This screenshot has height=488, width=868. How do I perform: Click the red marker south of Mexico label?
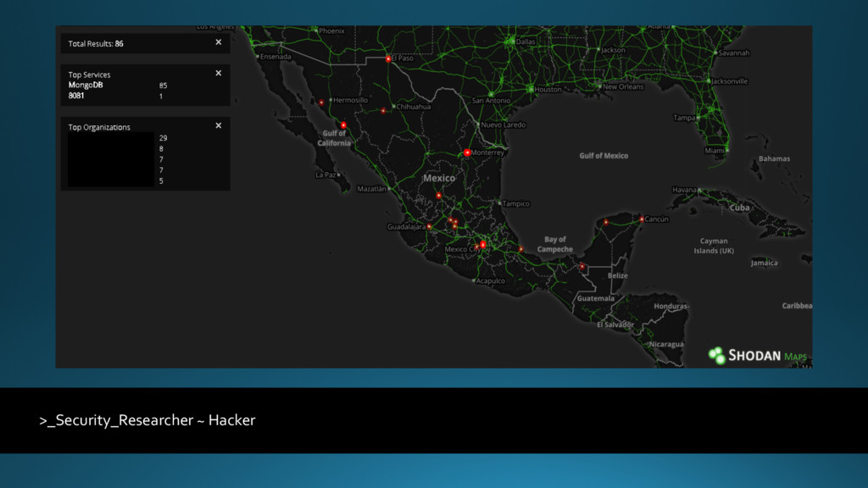pos(438,196)
